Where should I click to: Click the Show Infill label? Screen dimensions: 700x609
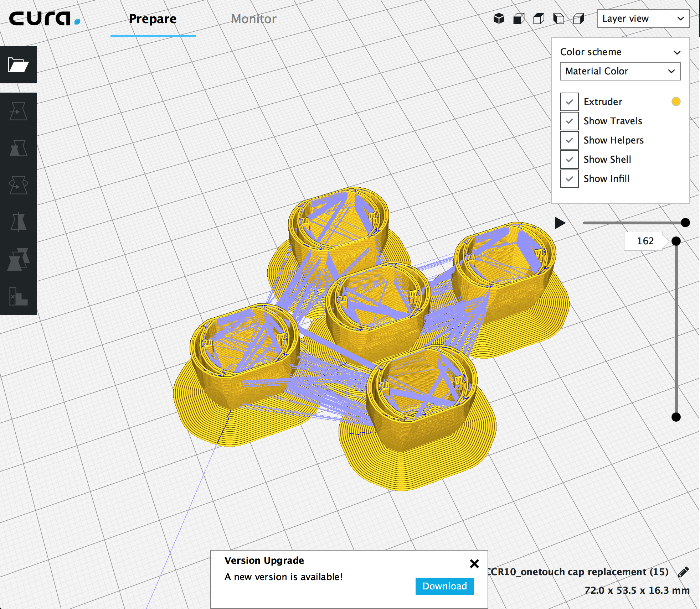click(x=607, y=179)
